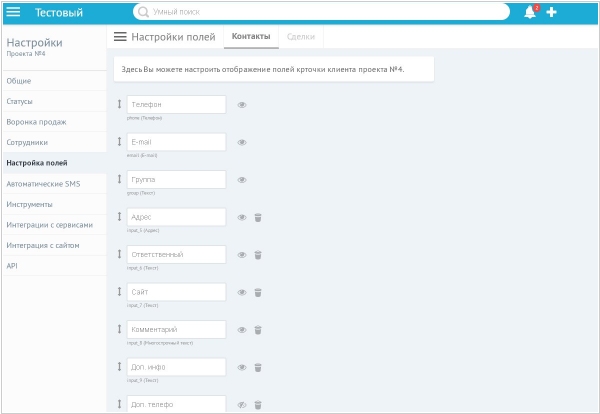This screenshot has height=414, width=600.
Task: Open Сотрудники settings section
Action: [x=54, y=142]
